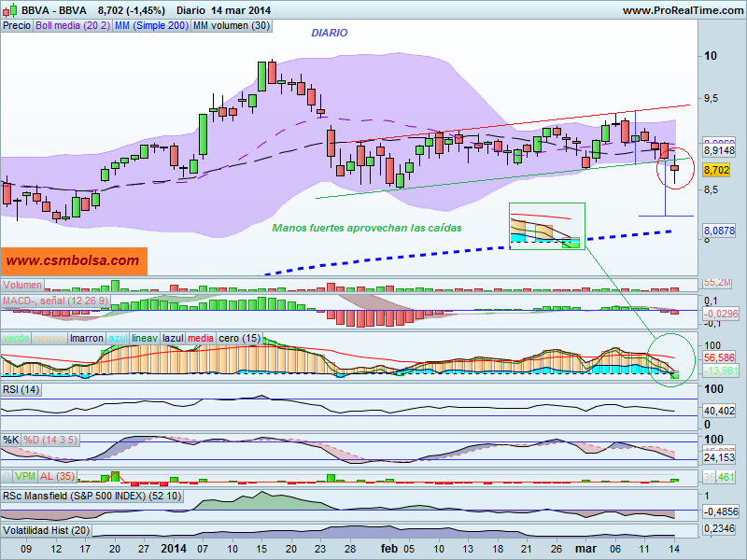The image size is (747, 560).
Task: Open the www.ProRealTime.com link
Action: coord(684,10)
